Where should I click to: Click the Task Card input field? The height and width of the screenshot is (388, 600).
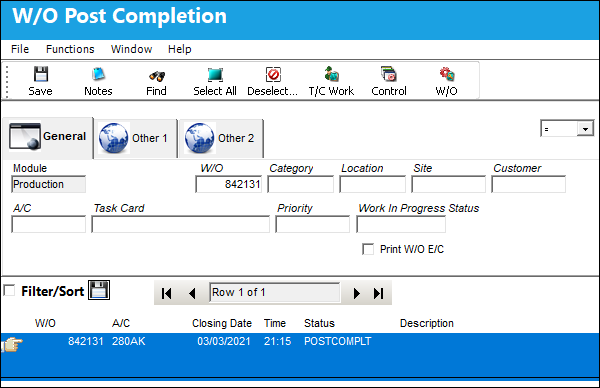point(181,224)
